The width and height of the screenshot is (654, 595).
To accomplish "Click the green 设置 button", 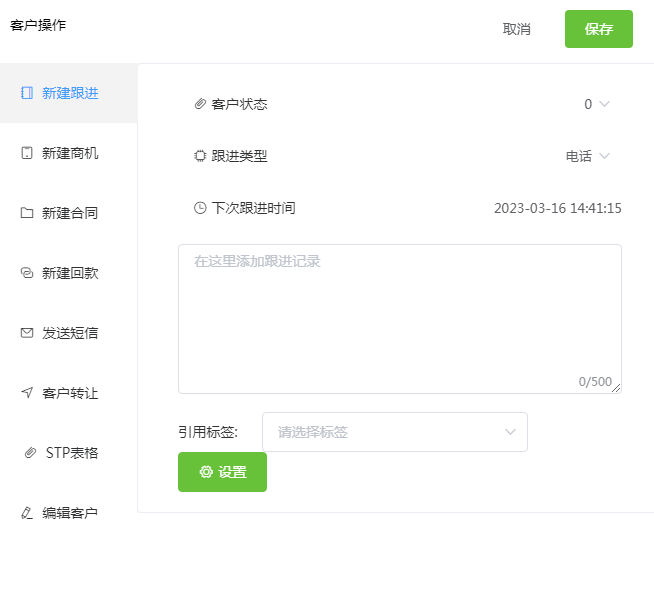I will tap(222, 472).
